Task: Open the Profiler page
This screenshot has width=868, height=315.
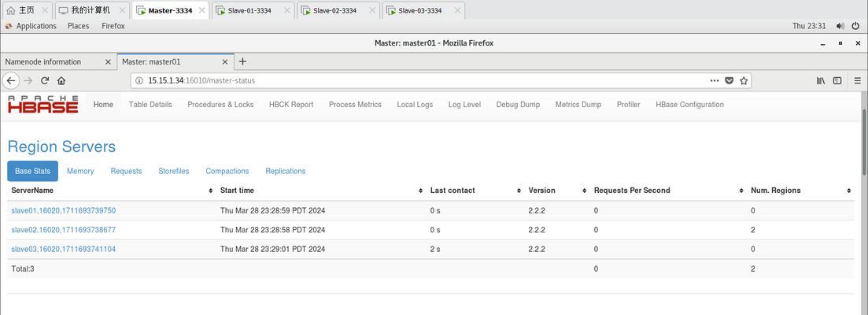Action: (628, 104)
